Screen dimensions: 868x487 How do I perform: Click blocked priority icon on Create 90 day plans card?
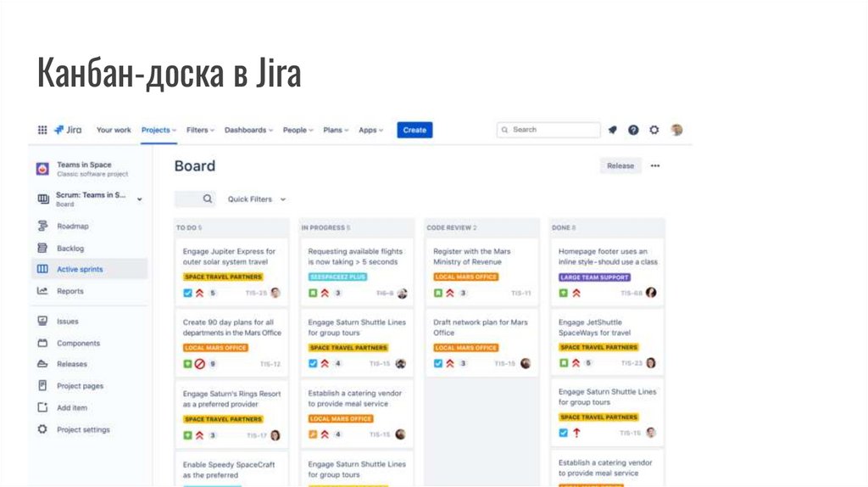coord(200,364)
